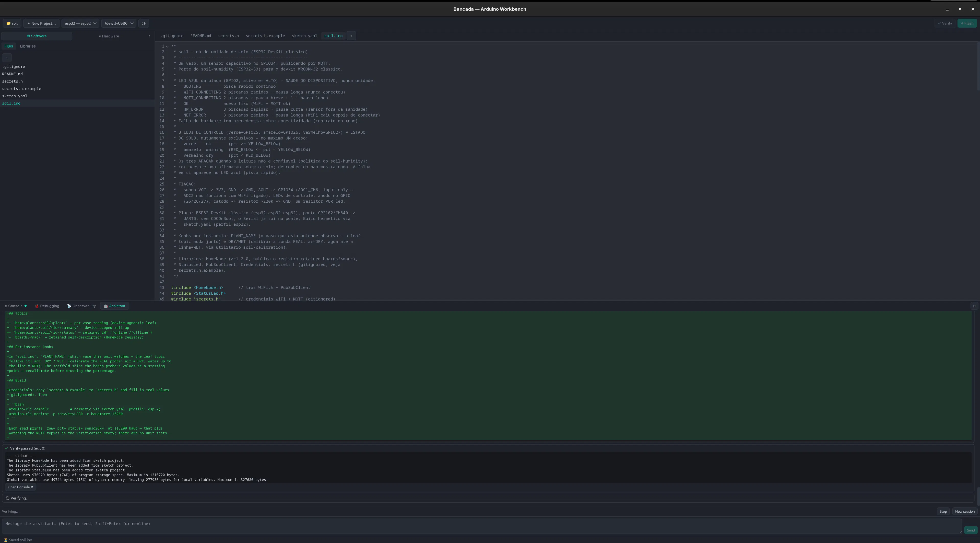Select the Files sub-tab
This screenshot has width=980, height=543.
tap(9, 46)
